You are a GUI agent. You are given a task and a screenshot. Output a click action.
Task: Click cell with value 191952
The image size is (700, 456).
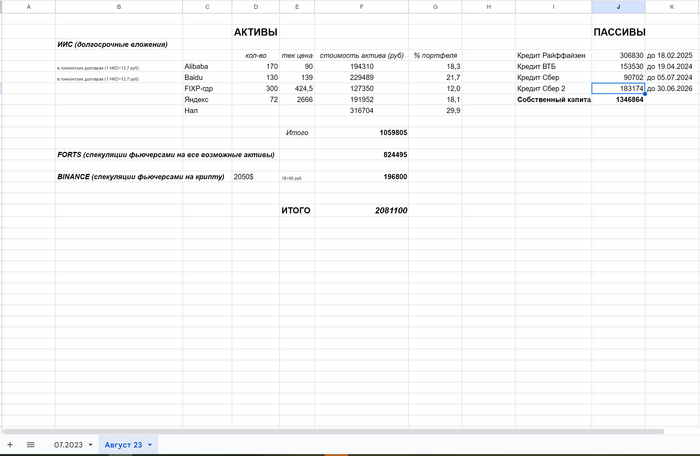[362, 100]
